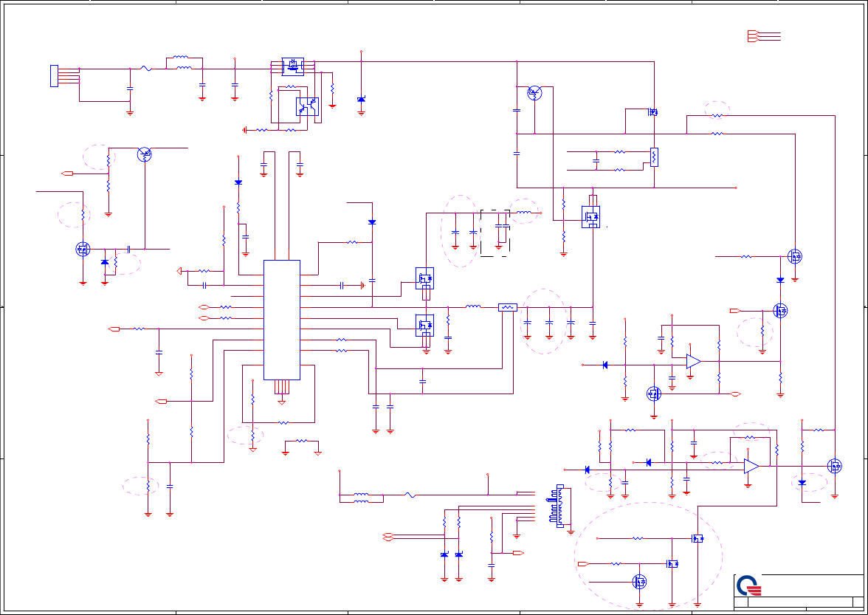
Task: Click the company logo in the title block
Action: click(x=749, y=585)
